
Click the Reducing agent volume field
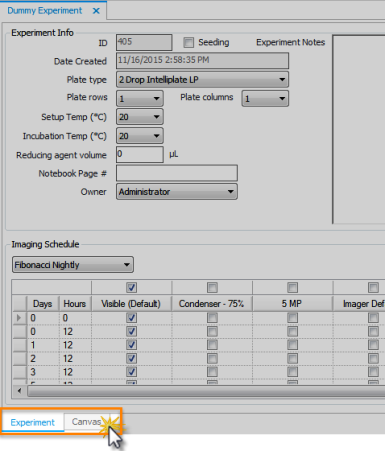pyautogui.click(x=140, y=155)
